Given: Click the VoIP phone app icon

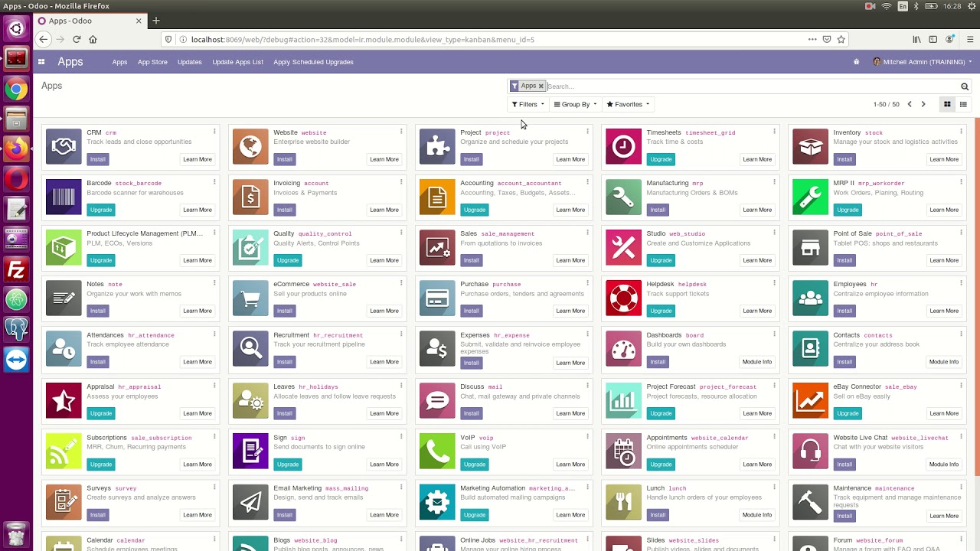Looking at the screenshot, I should [437, 452].
